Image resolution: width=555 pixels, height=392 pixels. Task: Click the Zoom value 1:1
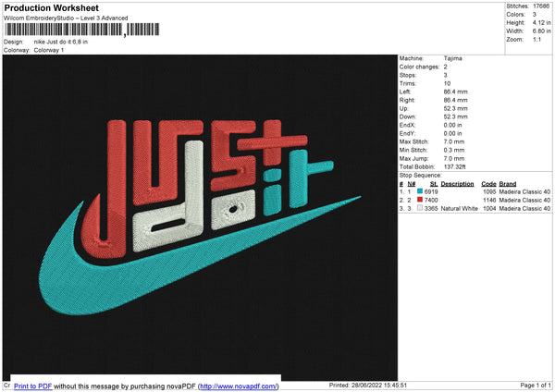click(x=536, y=39)
